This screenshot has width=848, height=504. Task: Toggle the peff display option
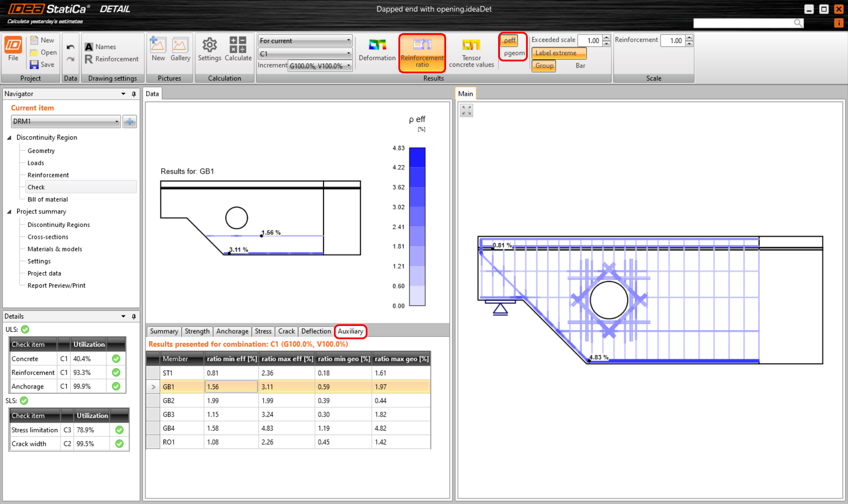pos(510,40)
